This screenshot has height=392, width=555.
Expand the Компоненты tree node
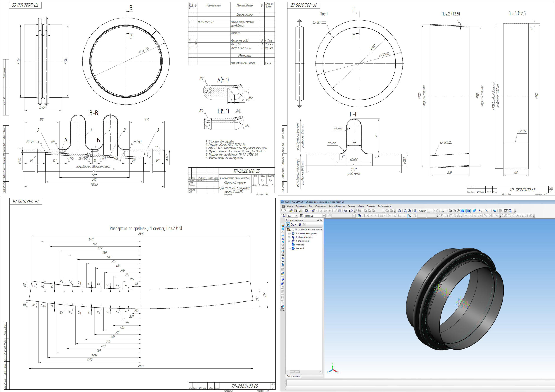(289, 237)
